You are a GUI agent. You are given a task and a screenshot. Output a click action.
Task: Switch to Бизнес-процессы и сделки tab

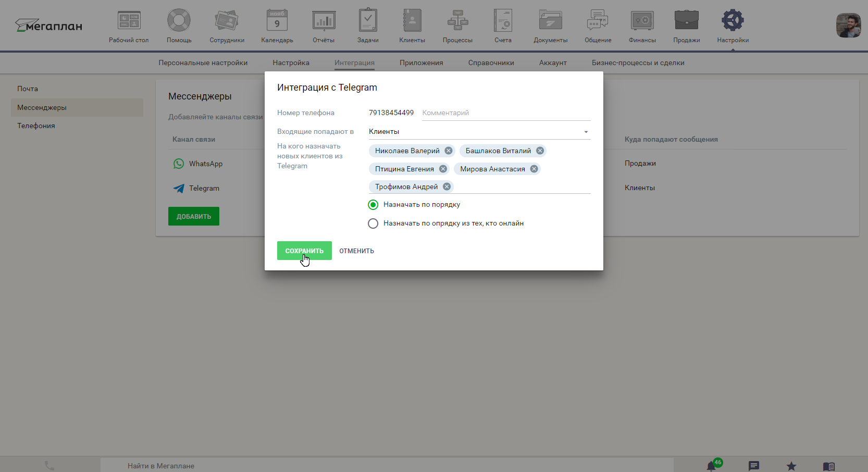(638, 63)
